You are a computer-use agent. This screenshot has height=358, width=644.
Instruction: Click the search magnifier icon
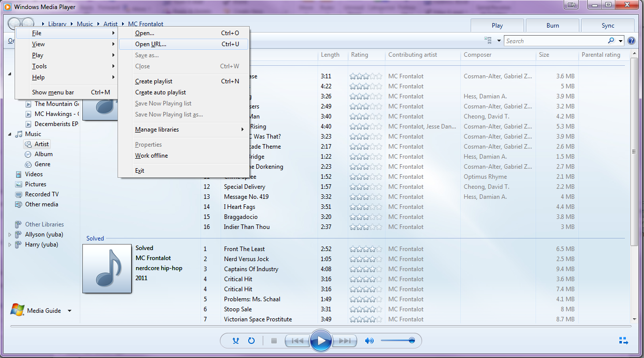(611, 41)
